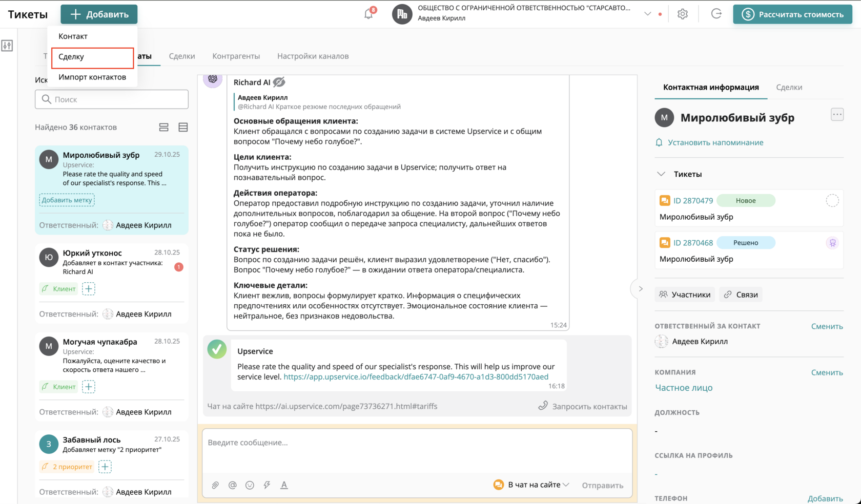The width and height of the screenshot is (861, 504).
Task: Select Сделку from the Добавить menu
Action: pos(92,57)
